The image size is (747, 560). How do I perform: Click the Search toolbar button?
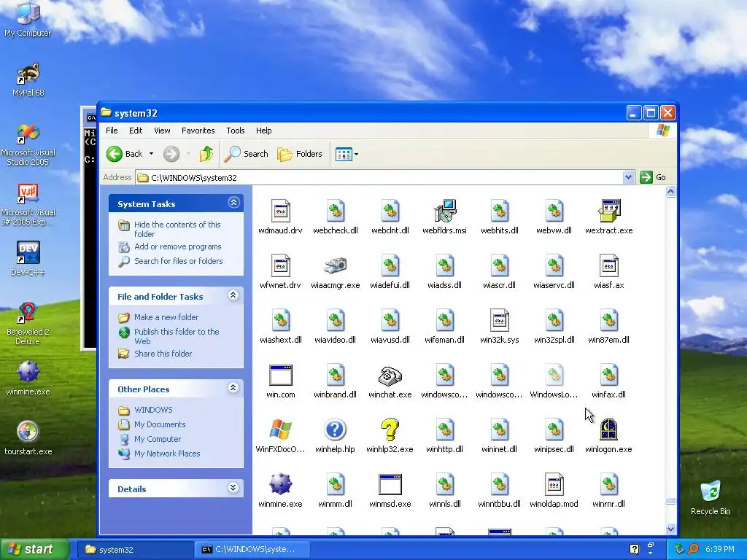coord(246,154)
